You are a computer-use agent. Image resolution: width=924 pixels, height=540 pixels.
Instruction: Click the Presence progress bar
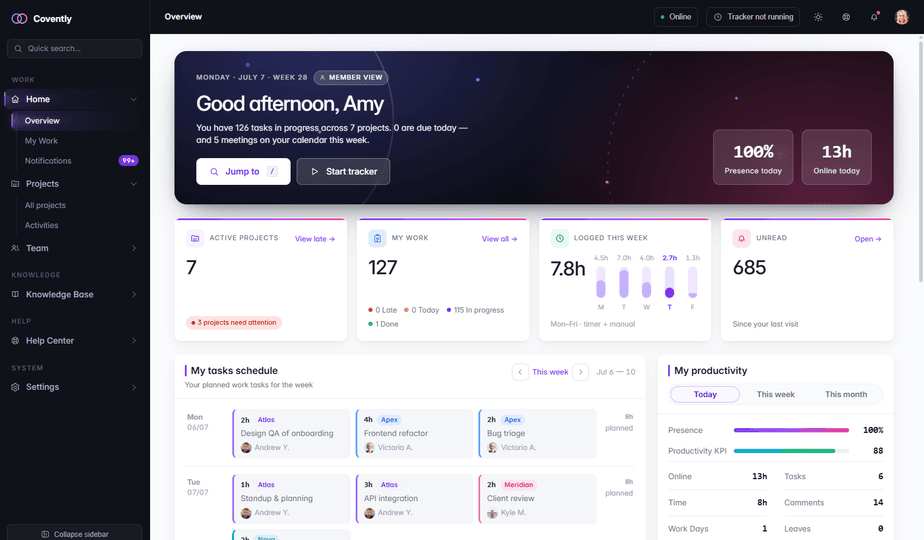(x=791, y=430)
